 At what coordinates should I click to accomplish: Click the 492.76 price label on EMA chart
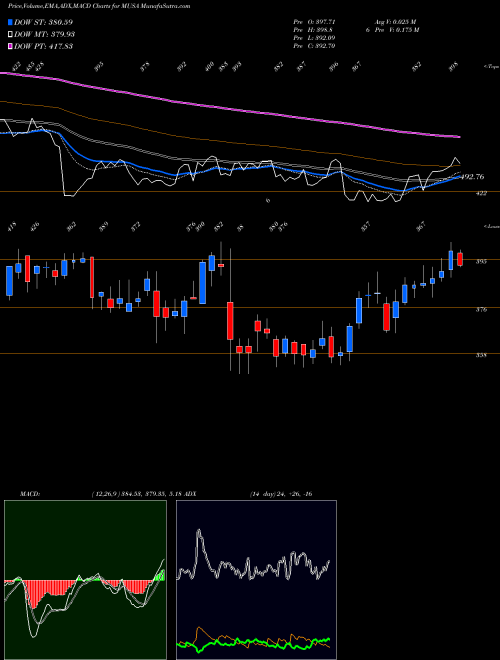pyautogui.click(x=473, y=177)
